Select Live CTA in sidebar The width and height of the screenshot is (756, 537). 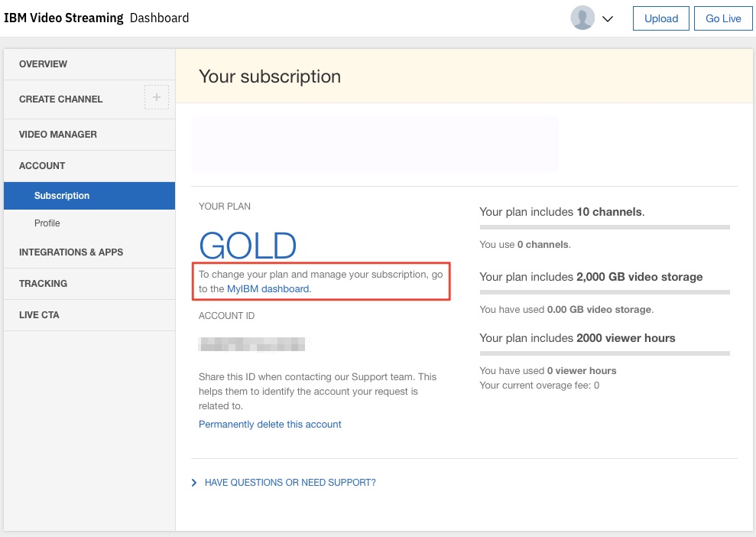(89, 315)
